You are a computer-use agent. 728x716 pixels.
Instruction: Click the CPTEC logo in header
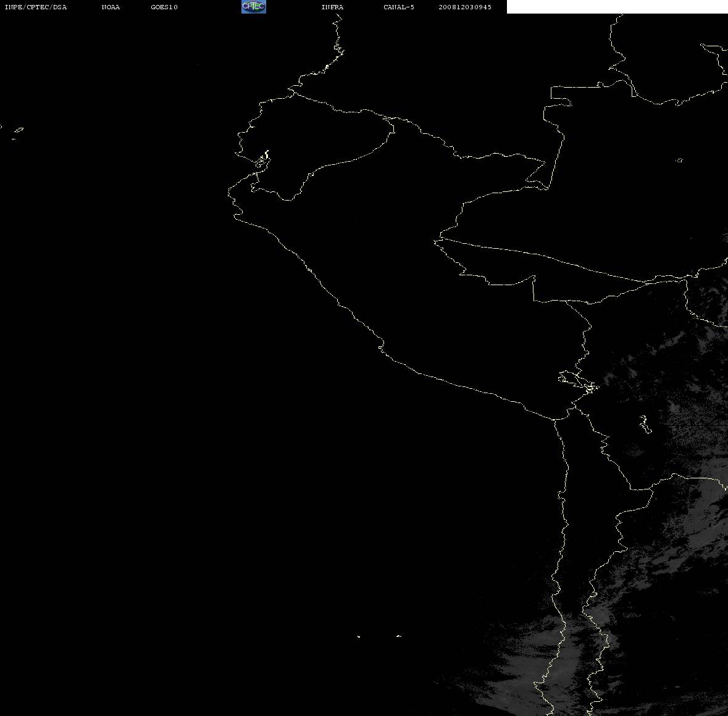[x=254, y=7]
